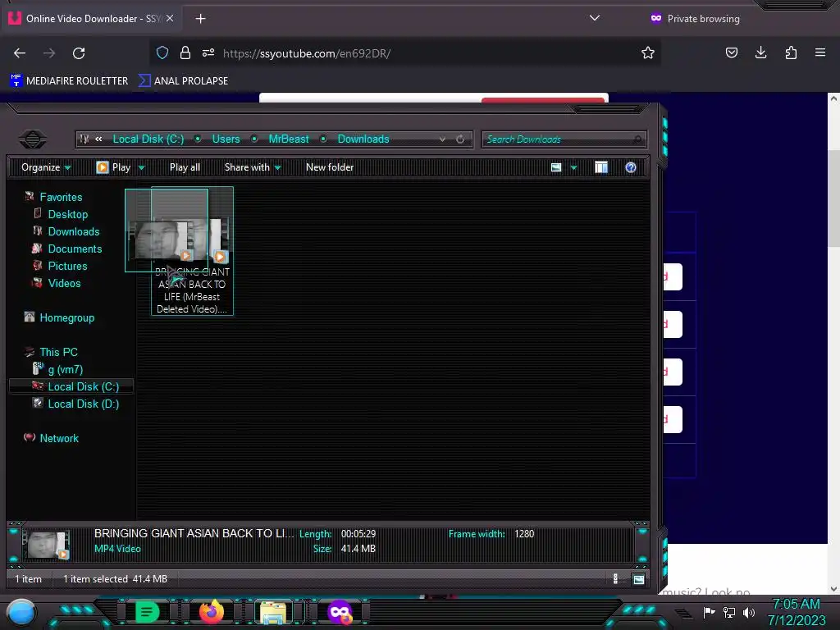840x630 pixels.
Task: Expand the address bar history dropdown
Action: coord(442,139)
